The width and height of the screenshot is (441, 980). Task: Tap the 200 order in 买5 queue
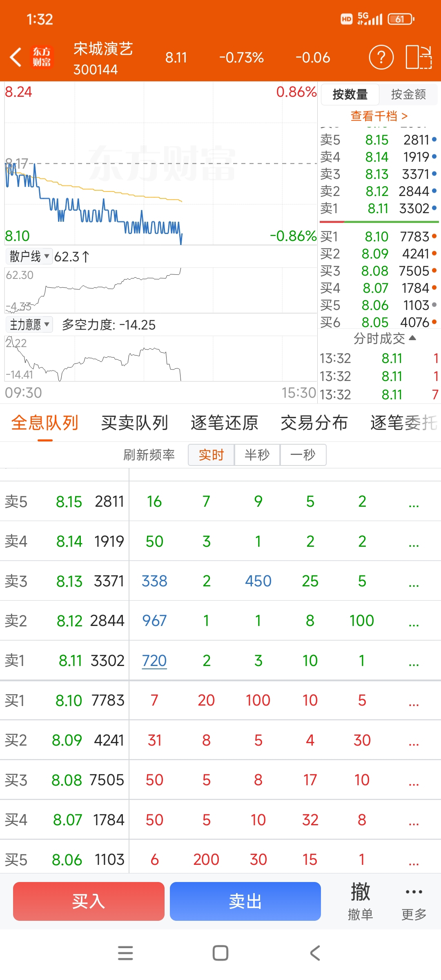[x=206, y=860]
